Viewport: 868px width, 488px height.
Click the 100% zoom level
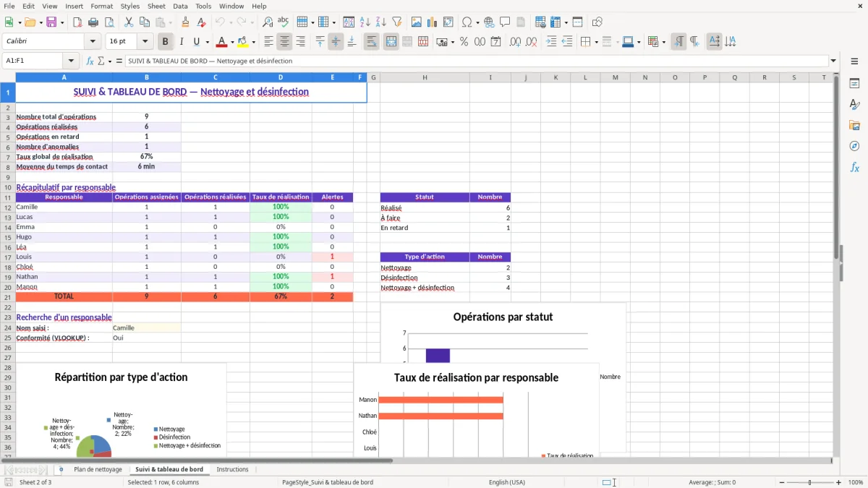856,482
